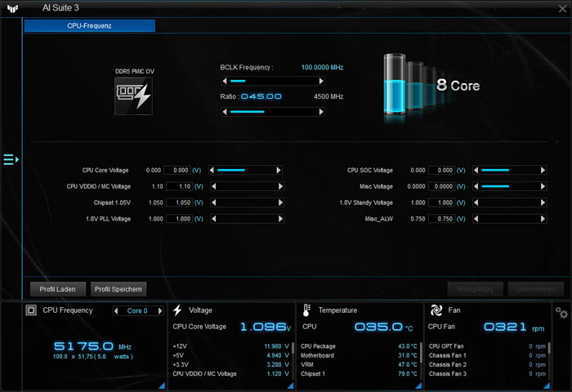Image resolution: width=572 pixels, height=392 pixels.
Task: Expand Temperature panel corner triangle
Action: tap(418, 385)
